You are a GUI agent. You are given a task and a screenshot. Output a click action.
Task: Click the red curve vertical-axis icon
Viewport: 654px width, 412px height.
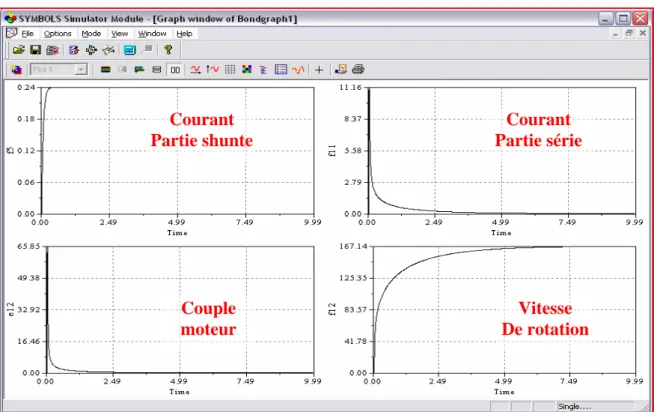[212, 70]
